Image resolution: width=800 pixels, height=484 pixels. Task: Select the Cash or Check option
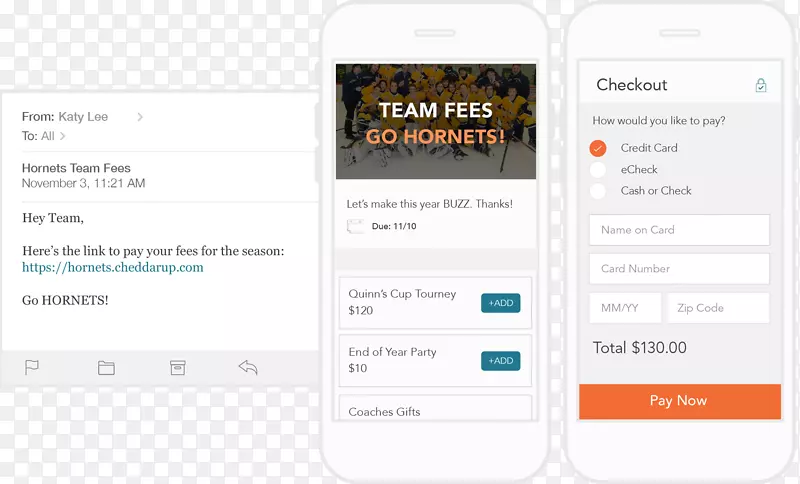pos(598,191)
